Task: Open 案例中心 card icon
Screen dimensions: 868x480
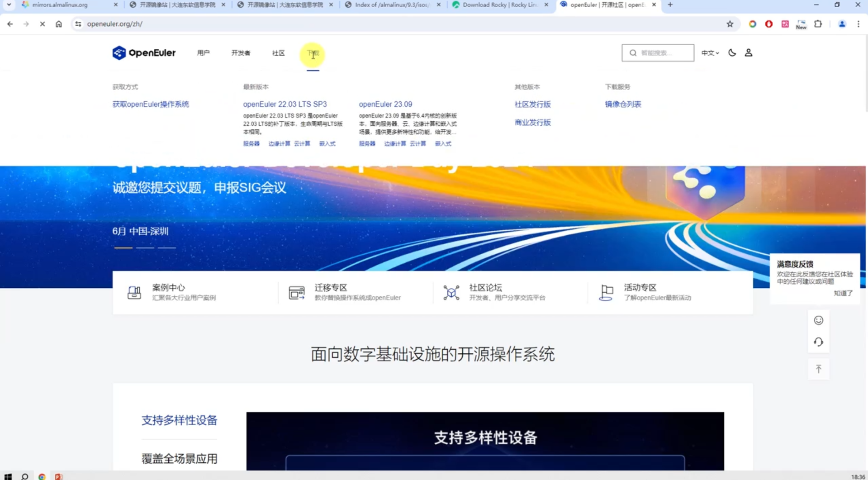Action: 134,293
